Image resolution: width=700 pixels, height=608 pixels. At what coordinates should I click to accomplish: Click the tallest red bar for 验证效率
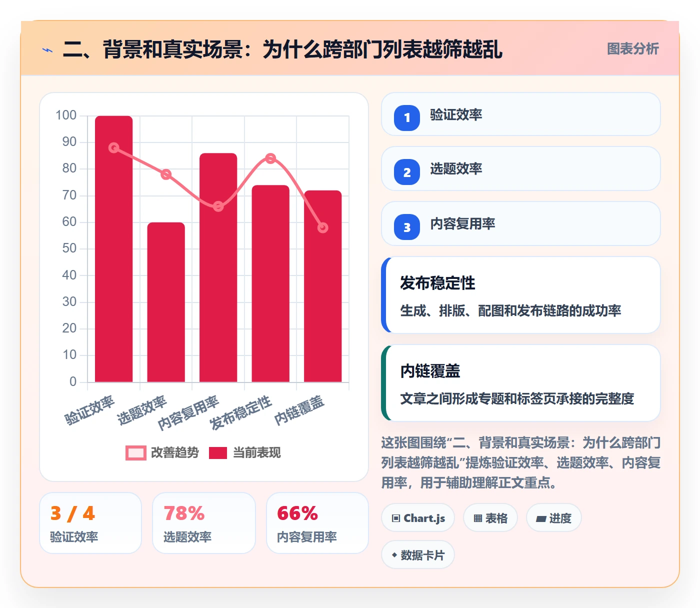point(114,249)
